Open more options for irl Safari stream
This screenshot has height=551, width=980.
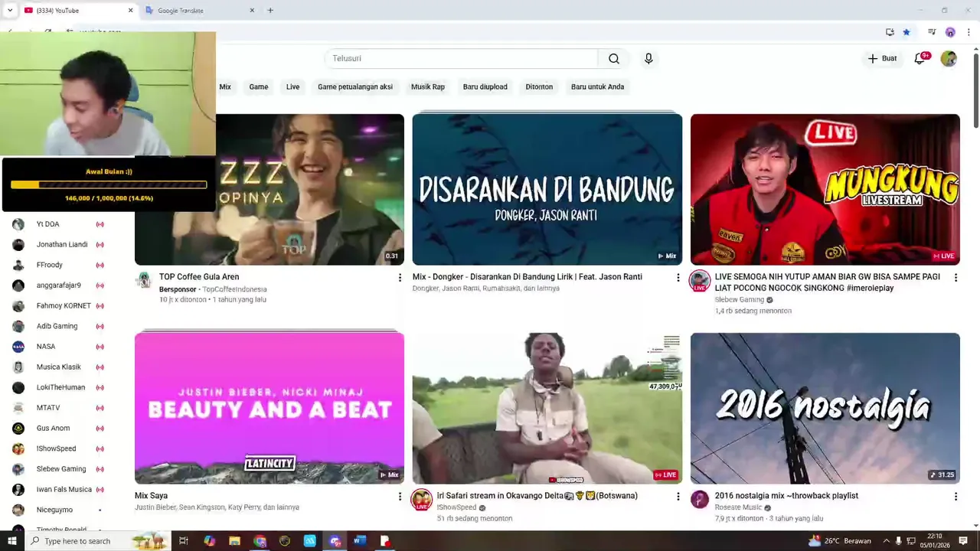[x=678, y=497]
